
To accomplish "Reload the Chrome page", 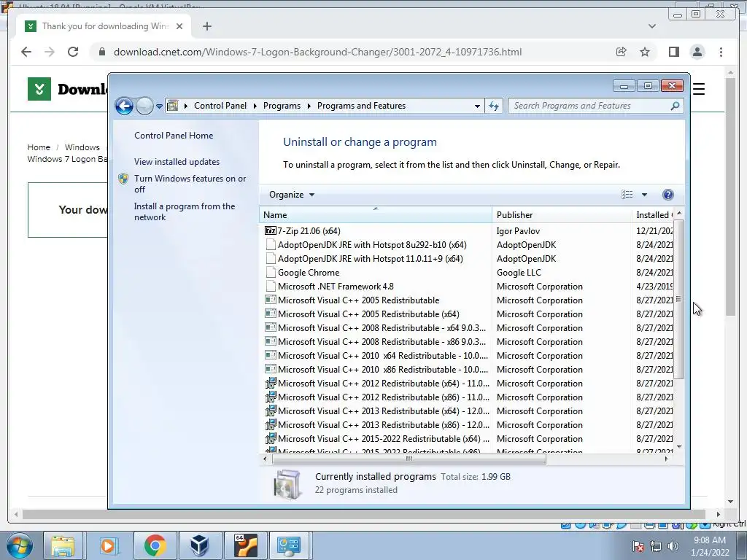I will (72, 52).
